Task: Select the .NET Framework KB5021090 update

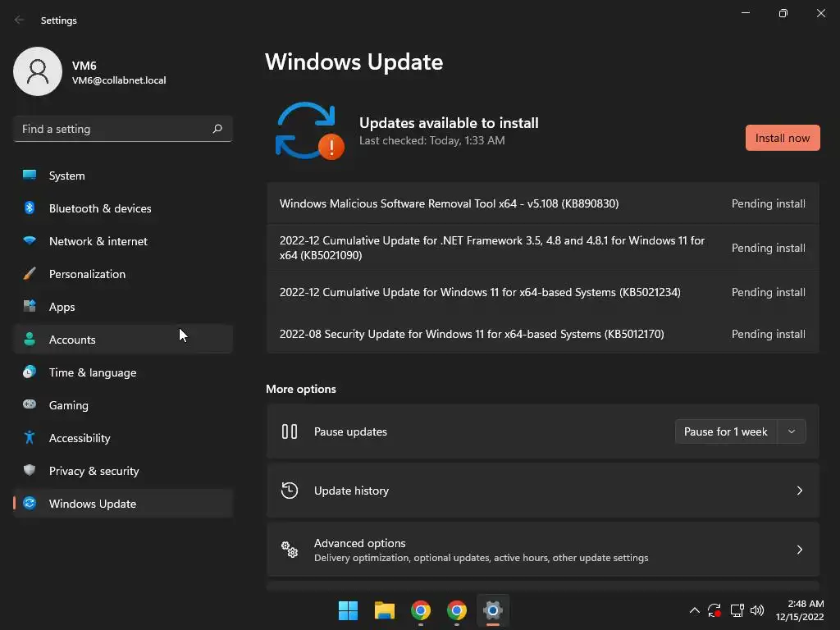Action: point(543,248)
